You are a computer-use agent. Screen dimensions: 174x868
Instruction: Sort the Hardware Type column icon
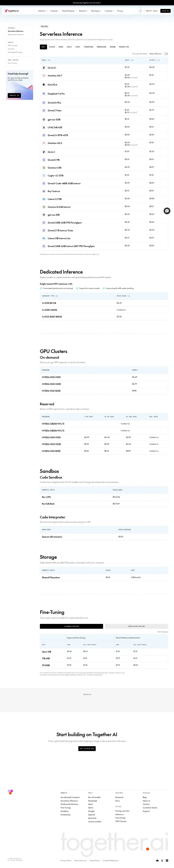pyautogui.click(x=57, y=296)
